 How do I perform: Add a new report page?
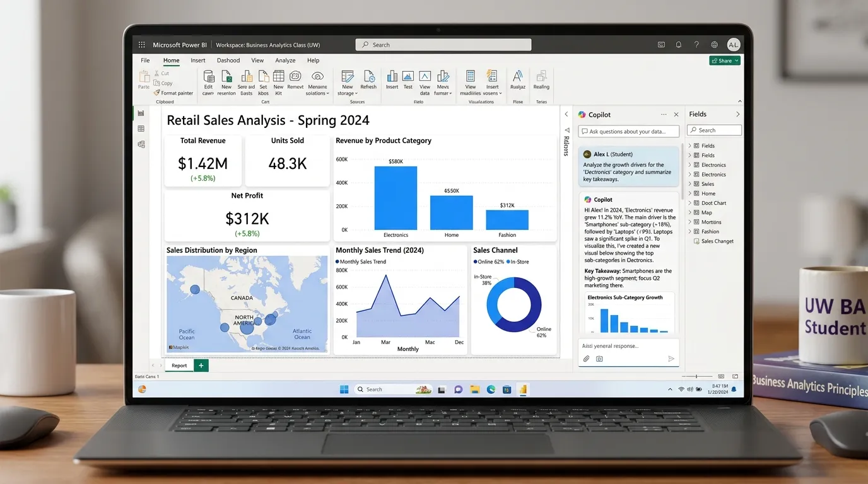tap(201, 366)
